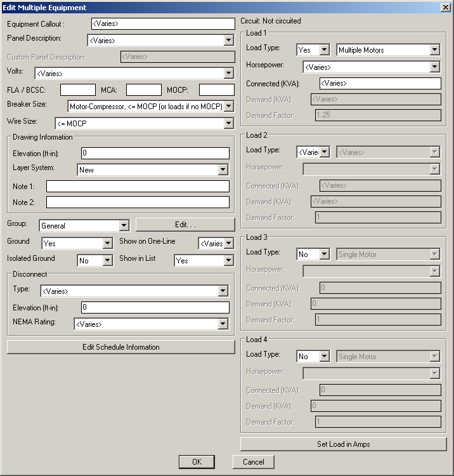The width and height of the screenshot is (454, 476).
Task: Click Edit Schedule Information button
Action: pyautogui.click(x=121, y=347)
